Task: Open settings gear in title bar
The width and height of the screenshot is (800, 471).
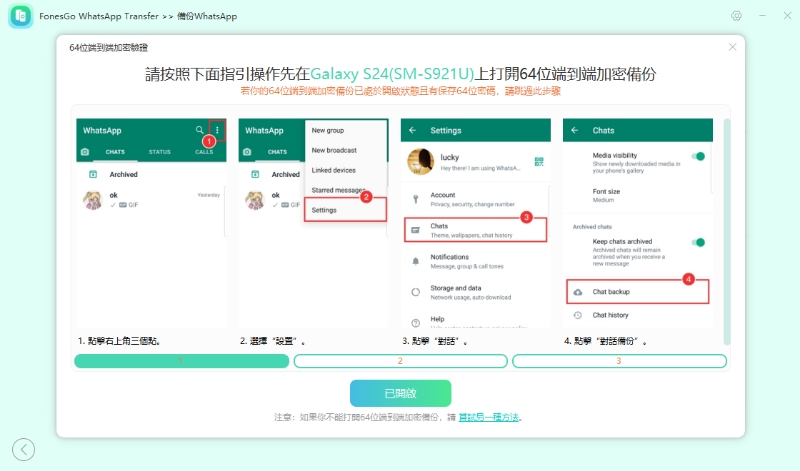Action: (737, 16)
